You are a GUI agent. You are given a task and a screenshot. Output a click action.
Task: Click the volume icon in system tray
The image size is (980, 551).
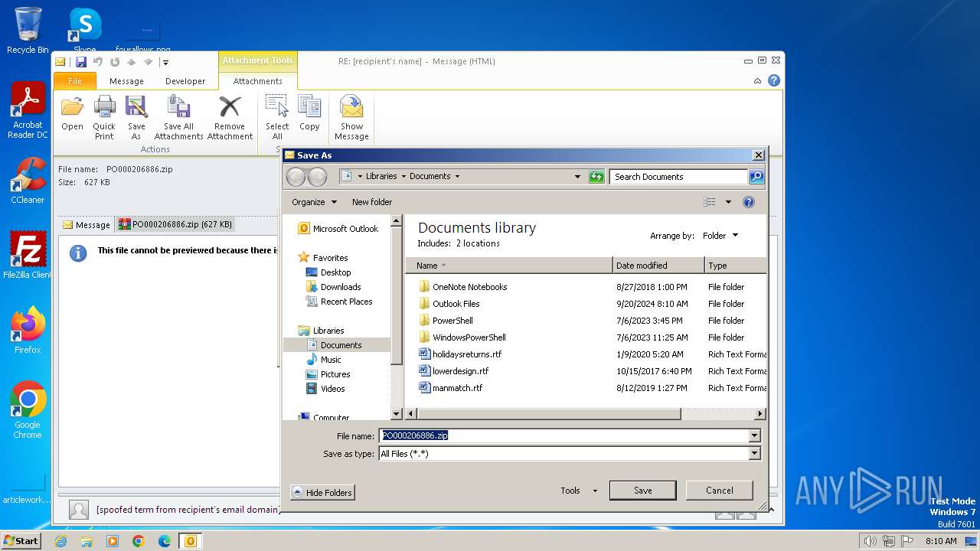coord(870,541)
